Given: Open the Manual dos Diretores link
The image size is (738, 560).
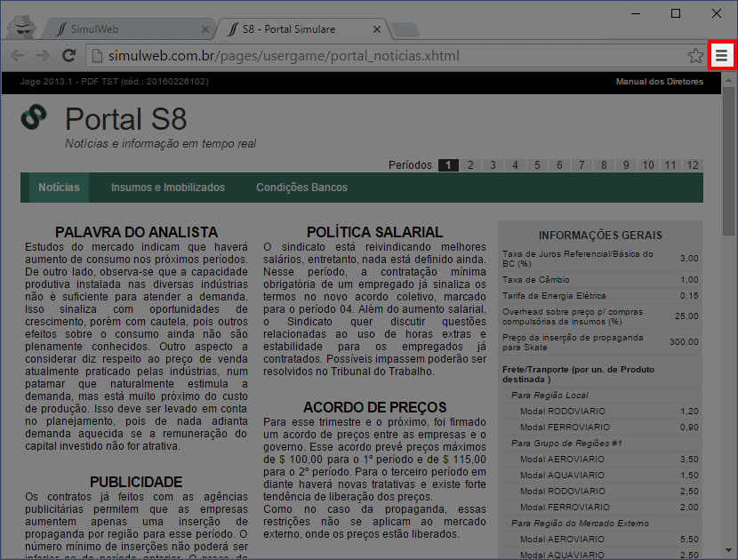Looking at the screenshot, I should 660,82.
